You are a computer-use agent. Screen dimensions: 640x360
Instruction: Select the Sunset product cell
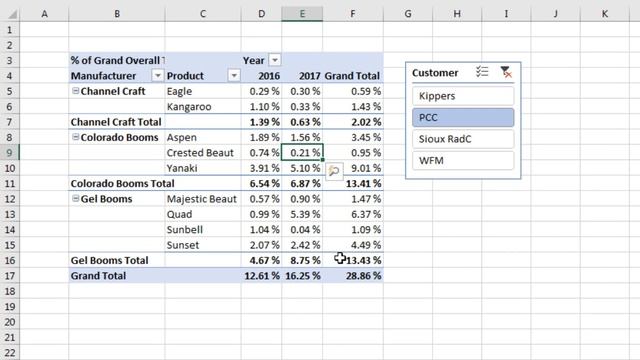pyautogui.click(x=203, y=245)
